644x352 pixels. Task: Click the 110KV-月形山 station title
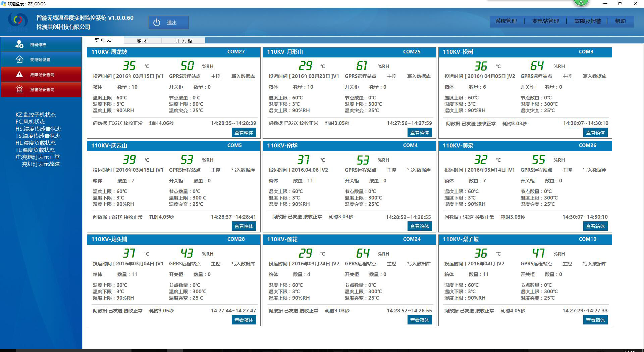[x=285, y=52]
